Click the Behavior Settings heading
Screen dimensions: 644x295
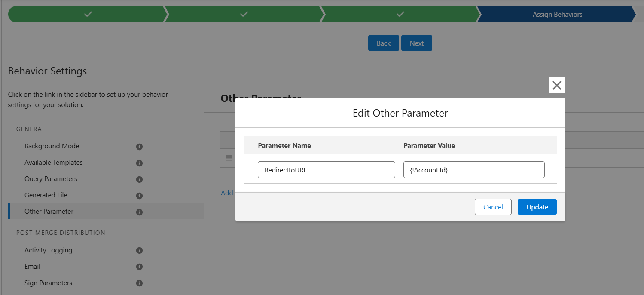(x=47, y=71)
